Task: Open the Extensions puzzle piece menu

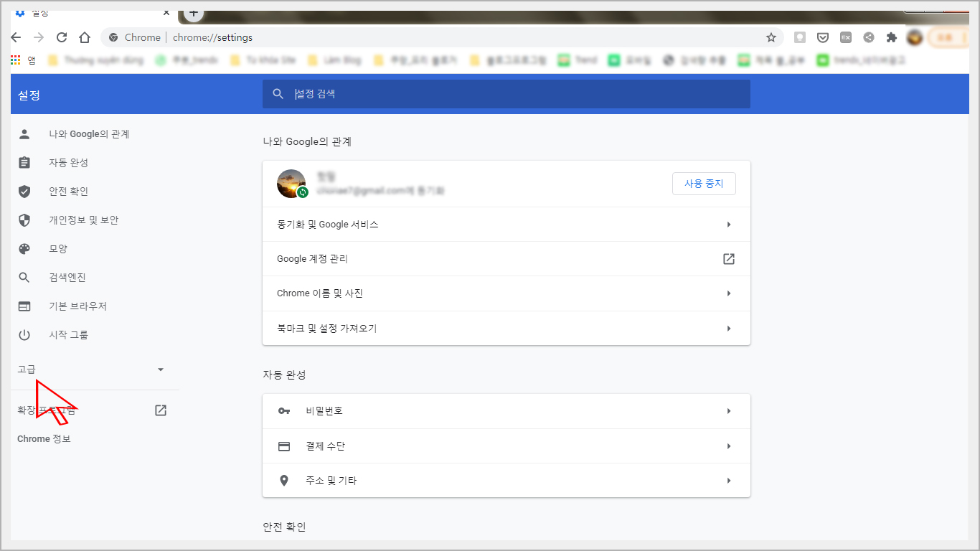Action: click(x=892, y=37)
